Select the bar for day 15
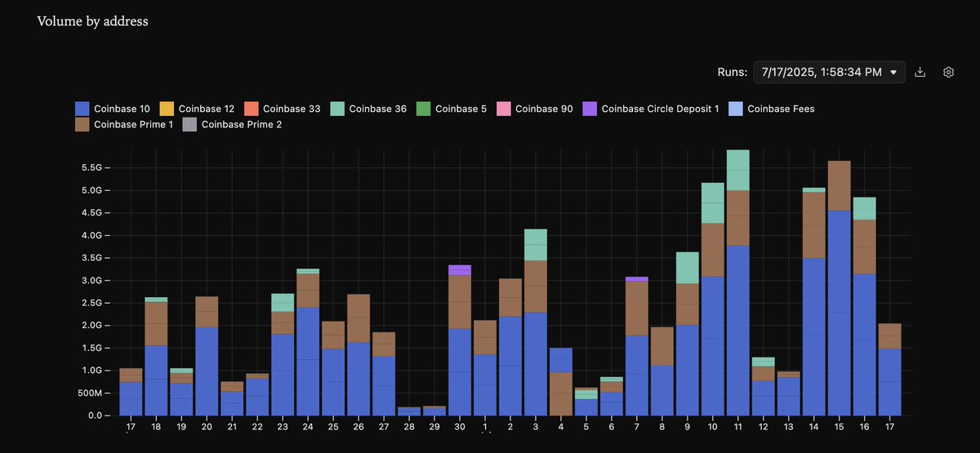The image size is (980, 453). [x=839, y=288]
